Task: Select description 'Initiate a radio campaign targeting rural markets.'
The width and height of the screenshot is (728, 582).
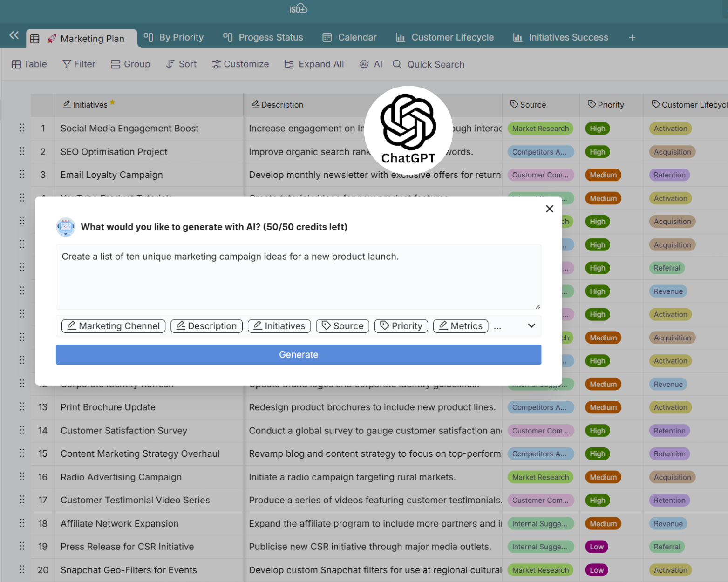Action: [x=352, y=477]
